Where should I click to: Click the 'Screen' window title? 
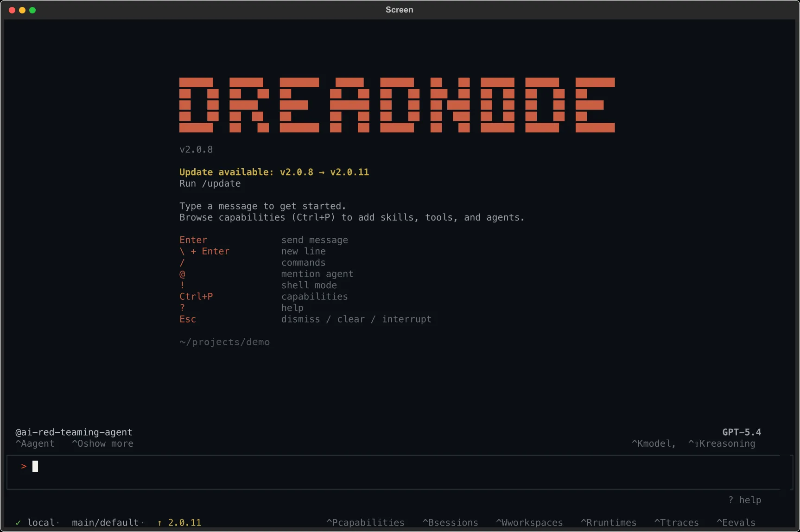pyautogui.click(x=399, y=10)
